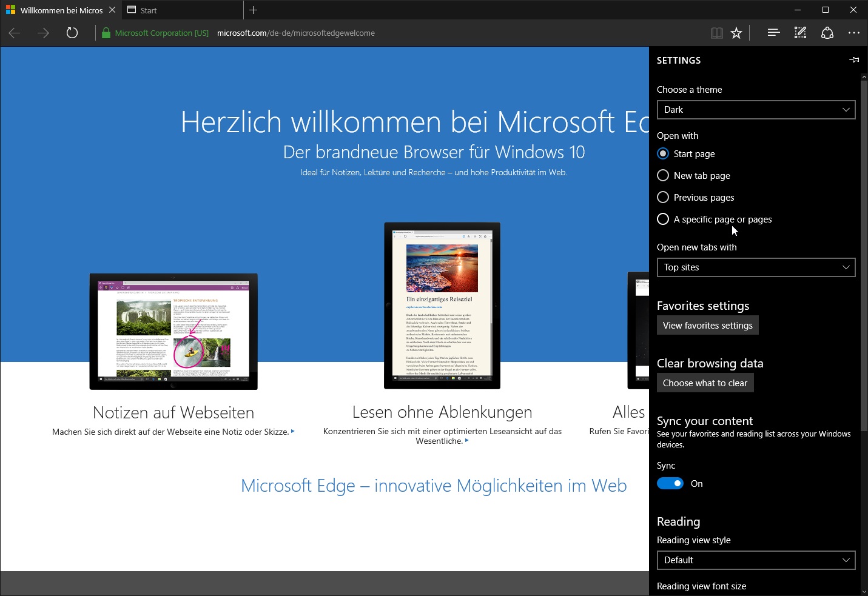868x596 pixels.
Task: Open the Reading view style dropdown
Action: pyautogui.click(x=756, y=560)
